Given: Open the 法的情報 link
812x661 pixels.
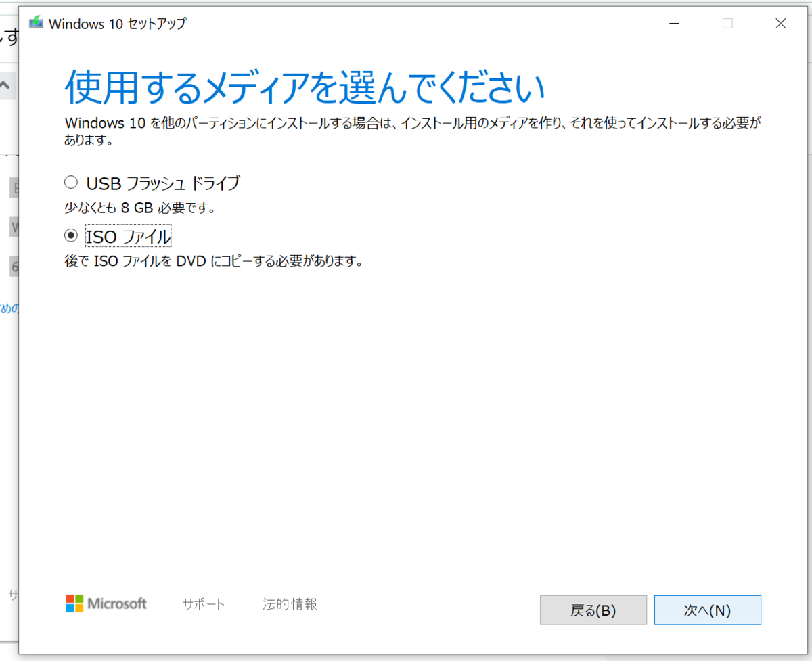Looking at the screenshot, I should [290, 604].
